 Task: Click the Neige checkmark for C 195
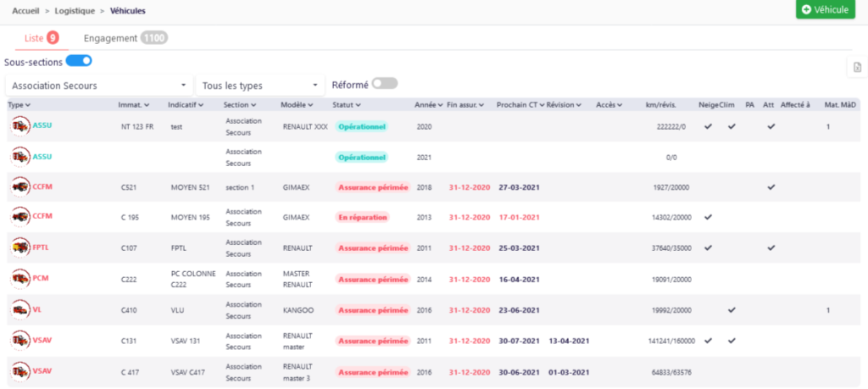[708, 218]
